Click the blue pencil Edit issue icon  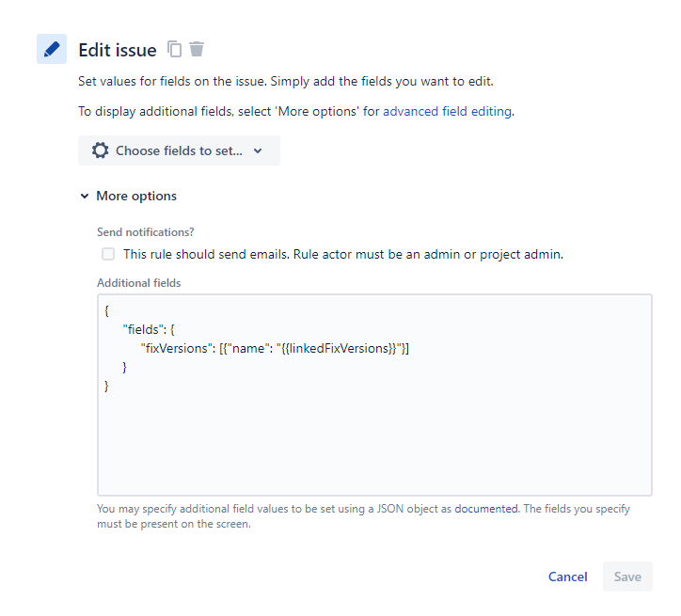[x=52, y=49]
